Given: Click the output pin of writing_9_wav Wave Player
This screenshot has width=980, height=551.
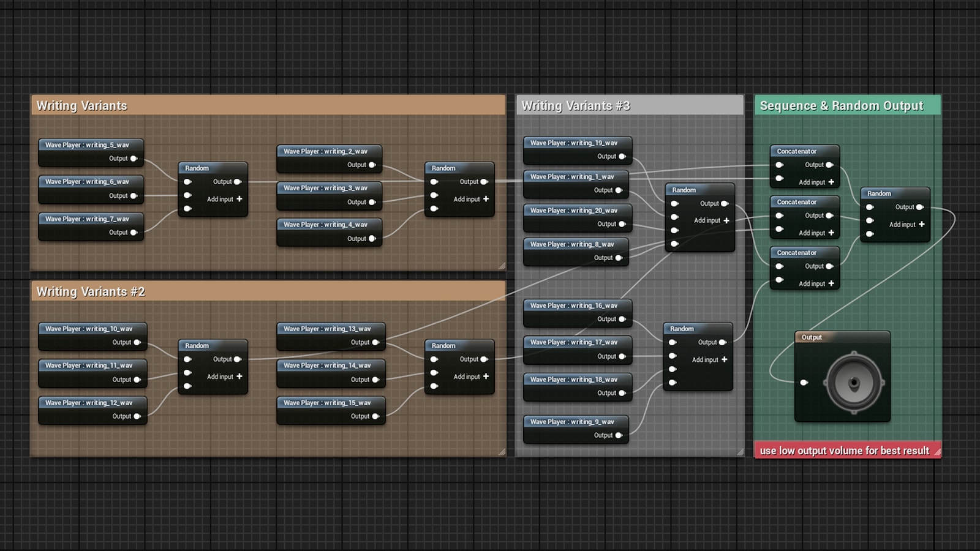Looking at the screenshot, I should (619, 435).
